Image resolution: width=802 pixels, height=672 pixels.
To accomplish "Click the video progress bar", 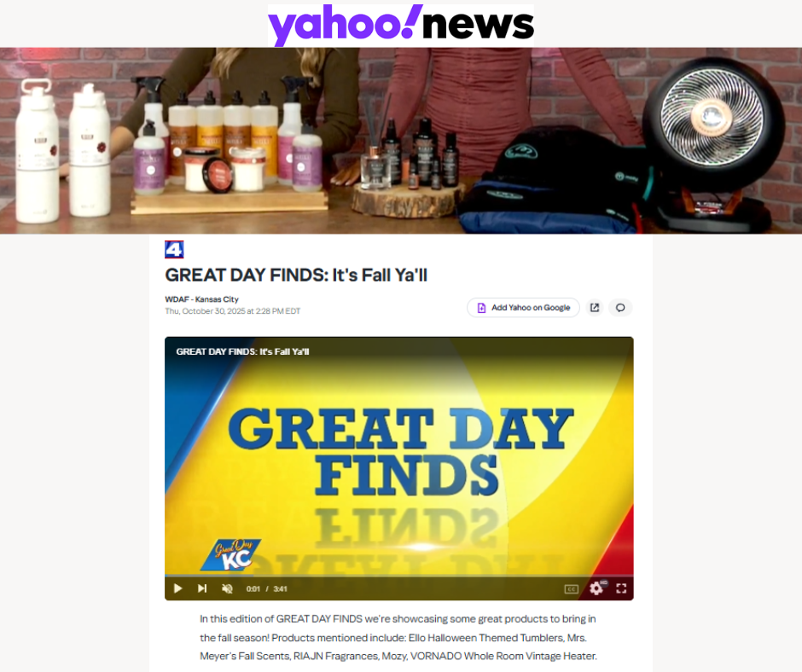I will click(x=399, y=576).
